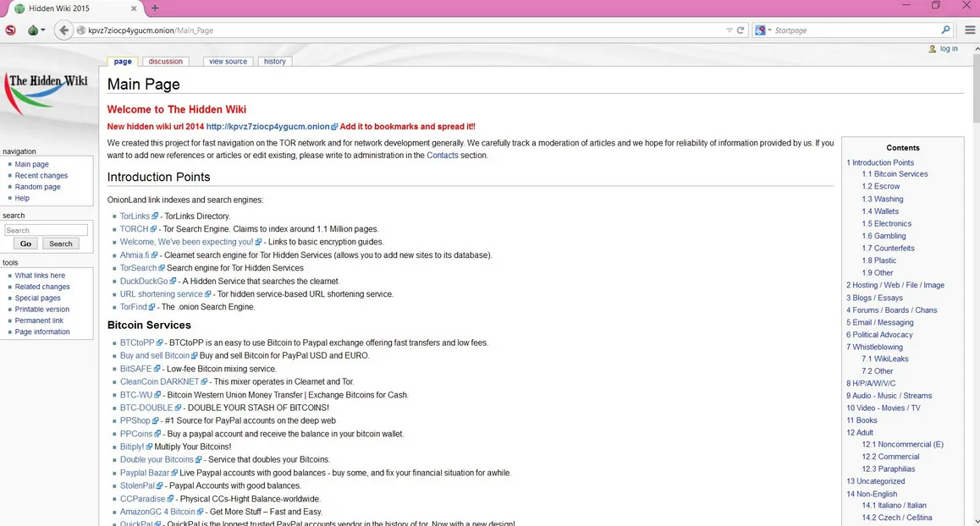Open the TorFind link
This screenshot has width=980, height=526.
point(133,307)
